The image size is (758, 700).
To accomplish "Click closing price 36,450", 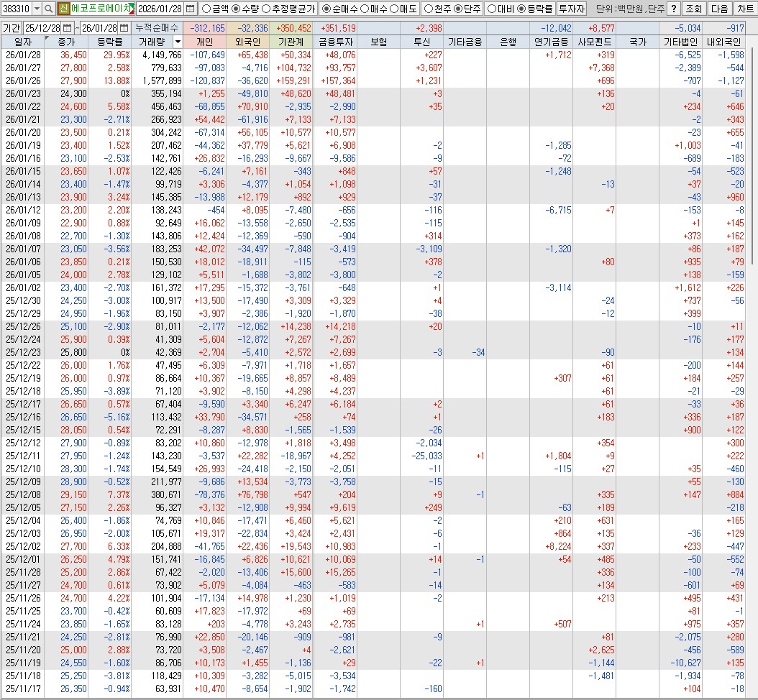I will tap(73, 55).
